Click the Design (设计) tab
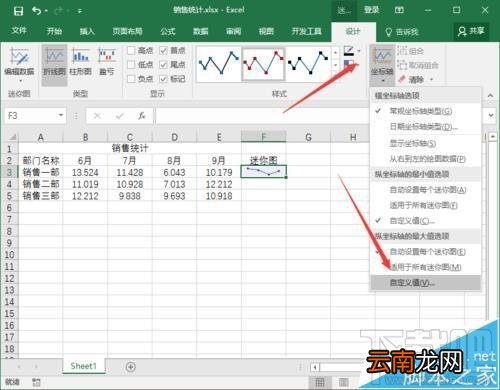This screenshot has width=500, height=390. pos(353,32)
